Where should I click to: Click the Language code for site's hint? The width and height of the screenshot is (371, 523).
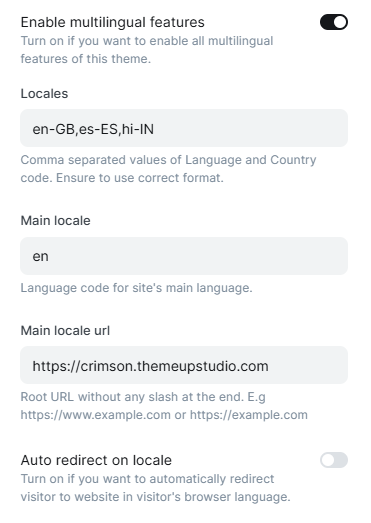pyautogui.click(x=136, y=288)
